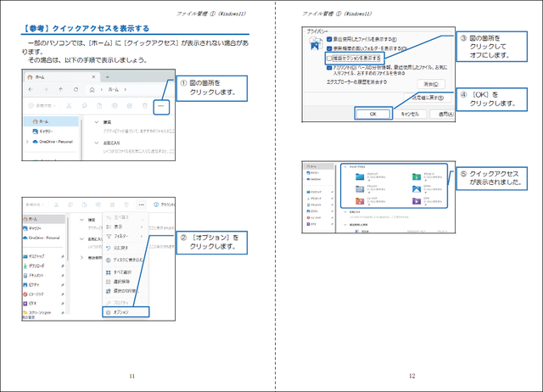This screenshot has width=543, height=392.
Task: Select ホーム in the step 1 navigation pane
Action: (51, 121)
